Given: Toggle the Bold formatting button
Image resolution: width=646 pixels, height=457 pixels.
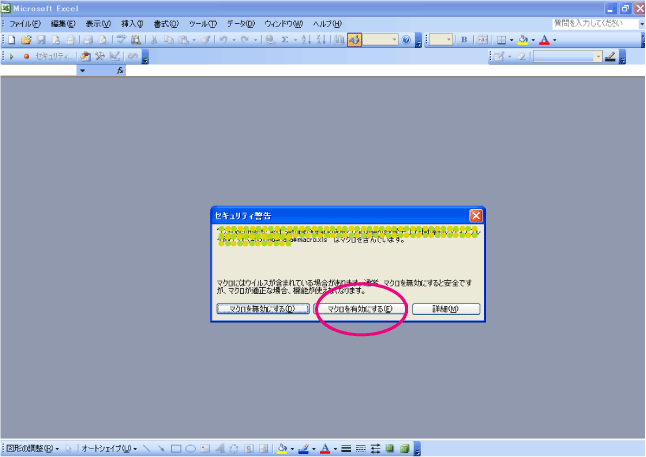Looking at the screenshot, I should (464, 40).
